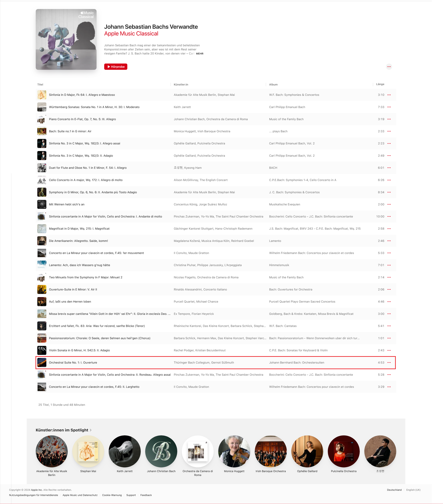Open the Cookie-Warnung footer link

pyautogui.click(x=112, y=495)
